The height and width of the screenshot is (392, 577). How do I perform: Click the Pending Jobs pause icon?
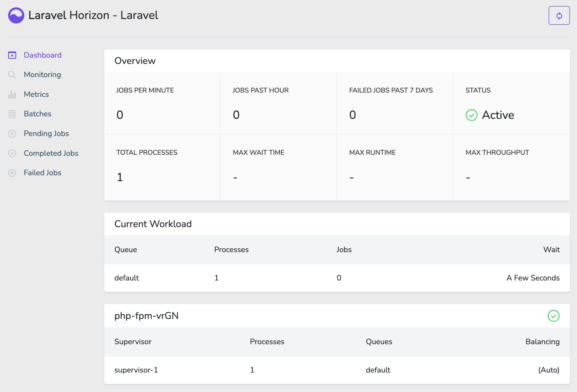(x=12, y=134)
